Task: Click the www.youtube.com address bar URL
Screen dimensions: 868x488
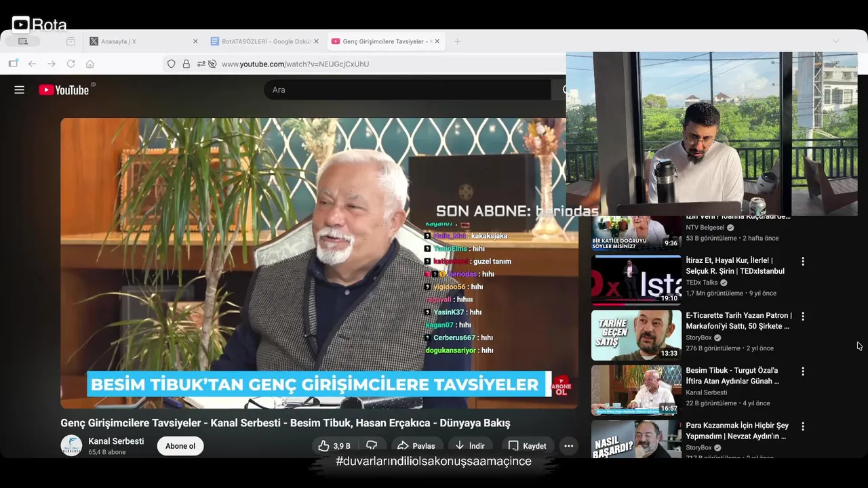Action: pos(296,64)
